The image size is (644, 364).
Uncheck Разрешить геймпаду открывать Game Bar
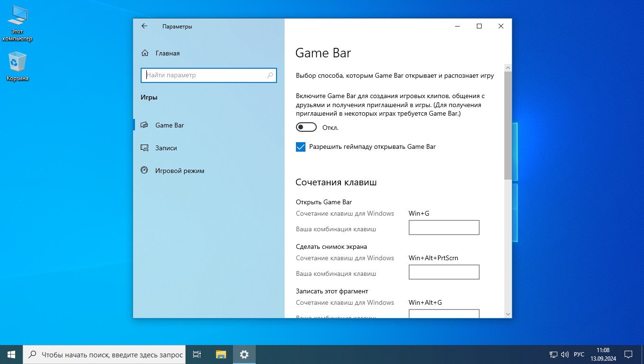pos(301,147)
